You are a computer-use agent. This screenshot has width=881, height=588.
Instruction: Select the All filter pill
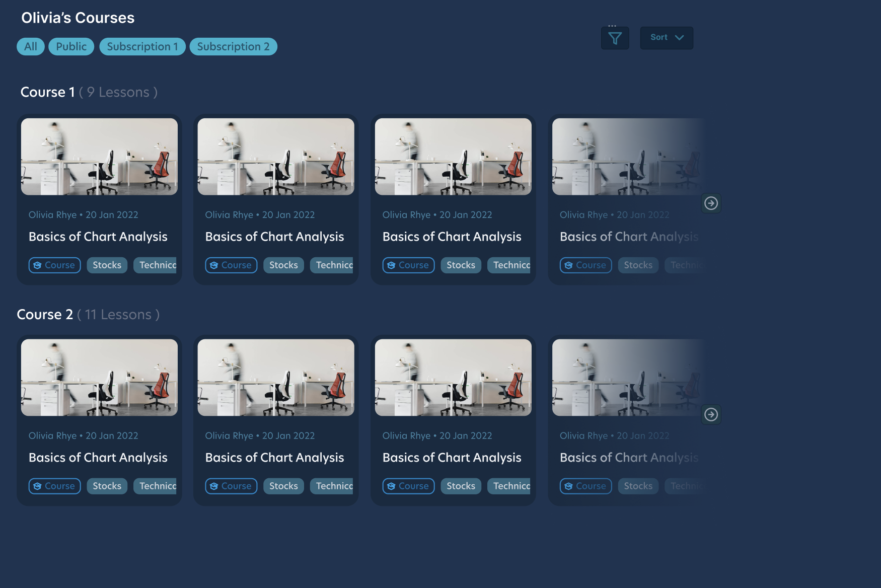coord(31,46)
